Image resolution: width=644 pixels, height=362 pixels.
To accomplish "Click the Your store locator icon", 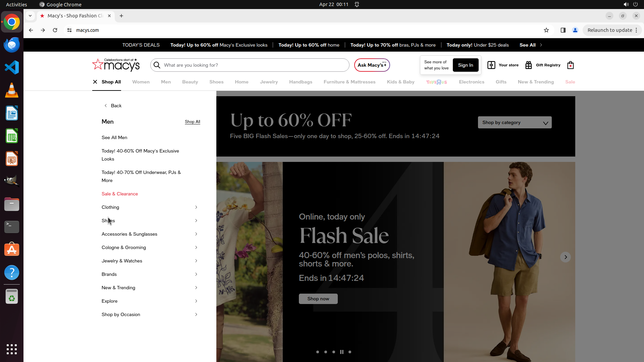I will (x=491, y=65).
